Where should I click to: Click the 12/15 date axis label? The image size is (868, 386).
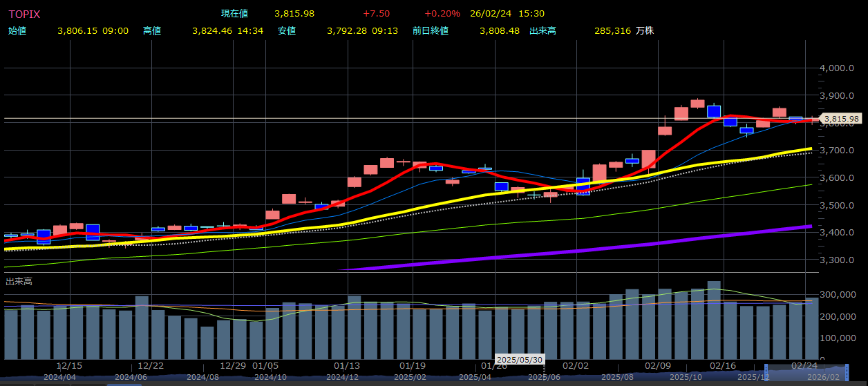69,366
